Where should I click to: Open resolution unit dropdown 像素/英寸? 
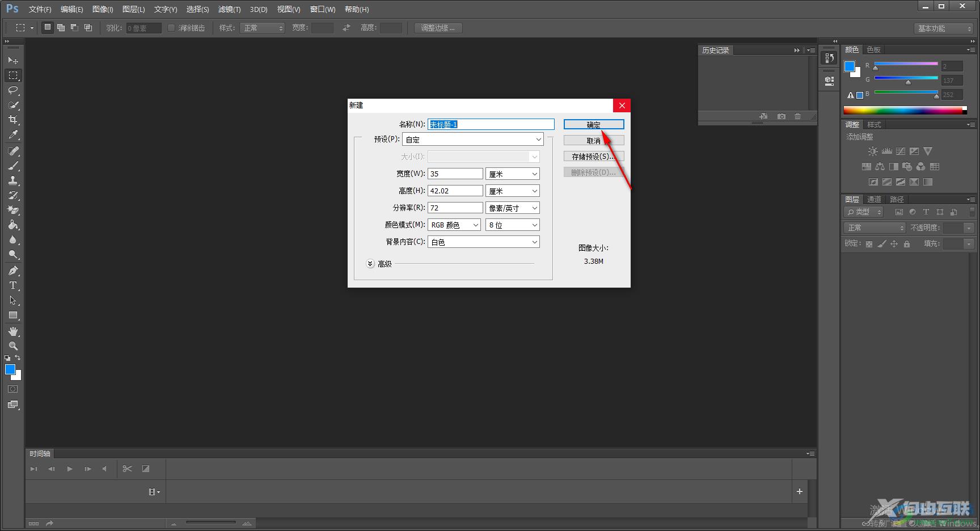click(x=513, y=208)
